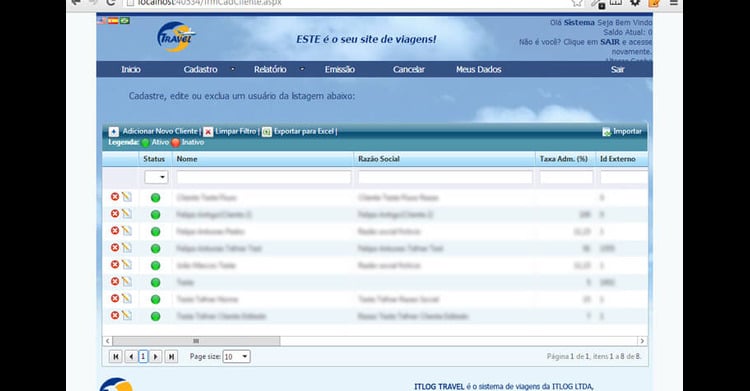Open the browser hamburger menu
Image resolution: width=750 pixels, height=391 pixels.
coord(673,3)
